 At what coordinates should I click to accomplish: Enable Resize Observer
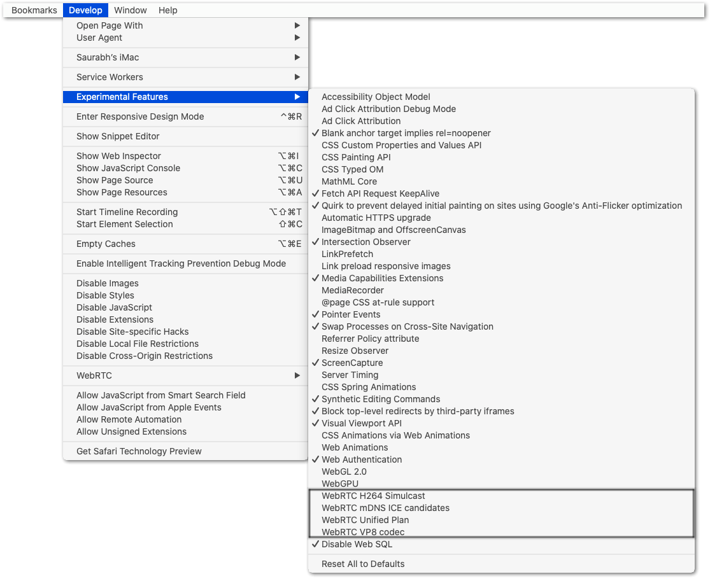(501, 351)
